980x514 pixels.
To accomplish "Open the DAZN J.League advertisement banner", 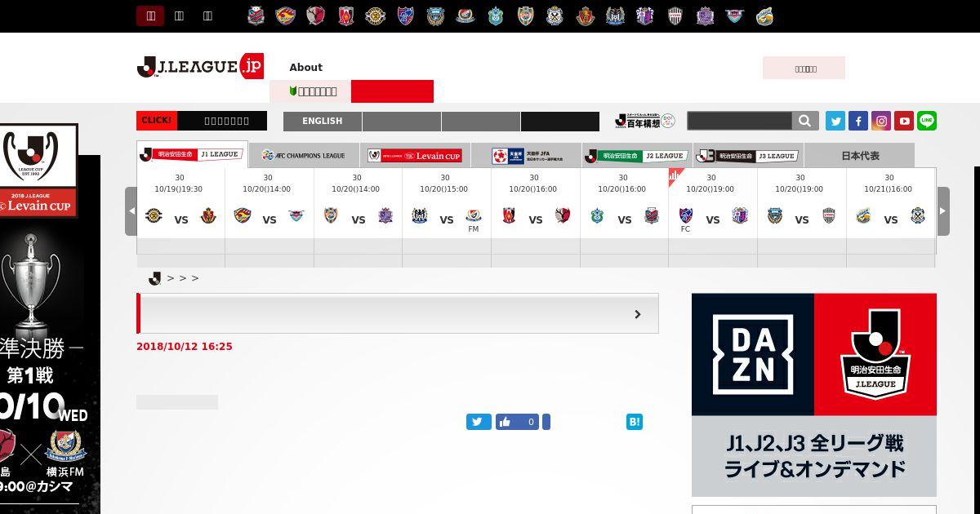I will (x=814, y=395).
